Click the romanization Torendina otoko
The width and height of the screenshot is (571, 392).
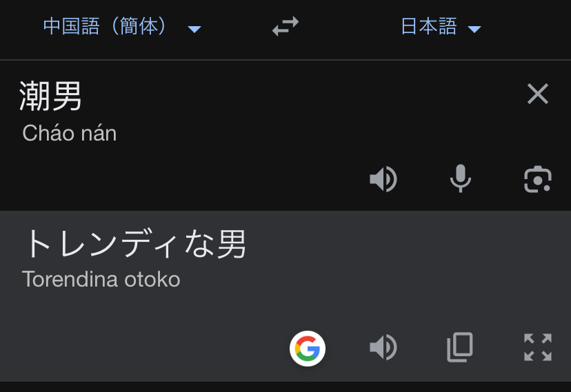point(101,280)
